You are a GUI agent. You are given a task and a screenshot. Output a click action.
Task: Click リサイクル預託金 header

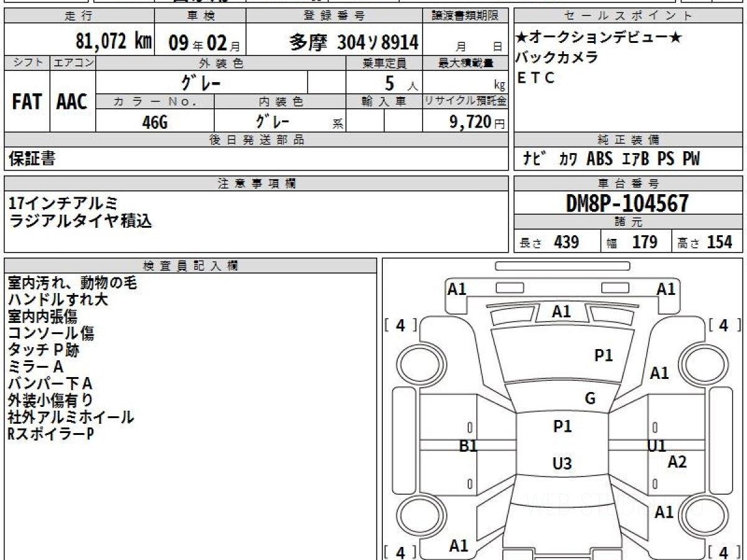click(466, 101)
